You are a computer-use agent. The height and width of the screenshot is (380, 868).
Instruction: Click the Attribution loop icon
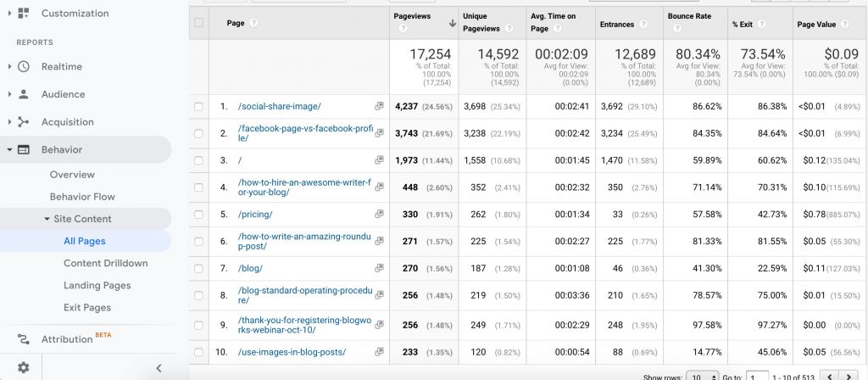click(24, 339)
